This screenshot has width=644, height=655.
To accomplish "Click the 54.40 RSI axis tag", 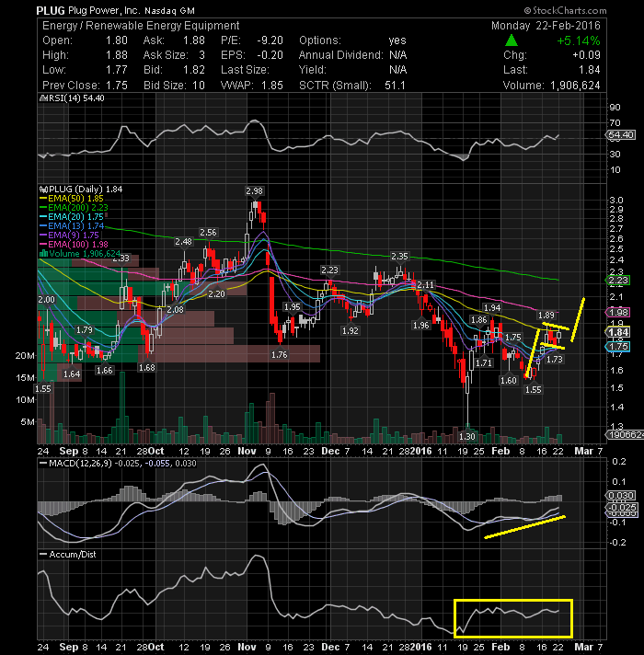I will tap(621, 135).
